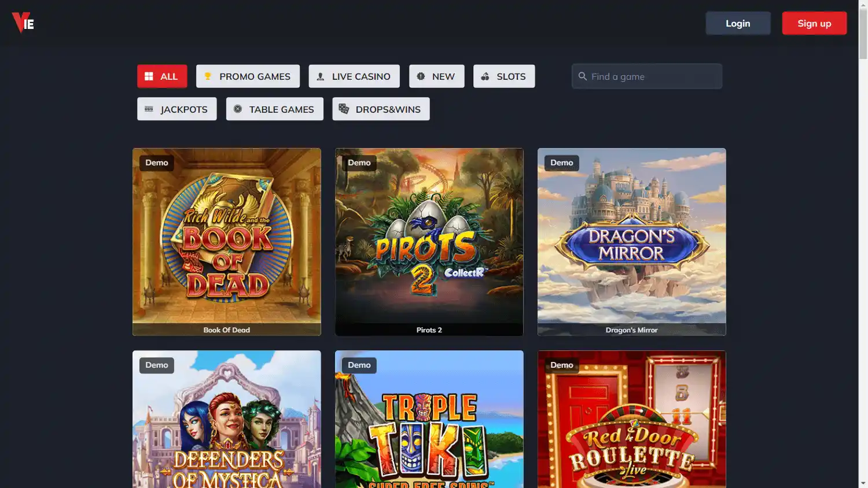Viewport: 868px width, 488px height.
Task: Open the Pirots 2 game thumbnail
Action: tap(429, 242)
